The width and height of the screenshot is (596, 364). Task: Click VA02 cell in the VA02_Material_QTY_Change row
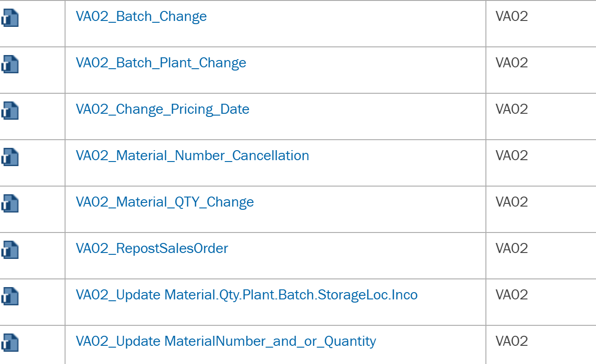(x=511, y=202)
